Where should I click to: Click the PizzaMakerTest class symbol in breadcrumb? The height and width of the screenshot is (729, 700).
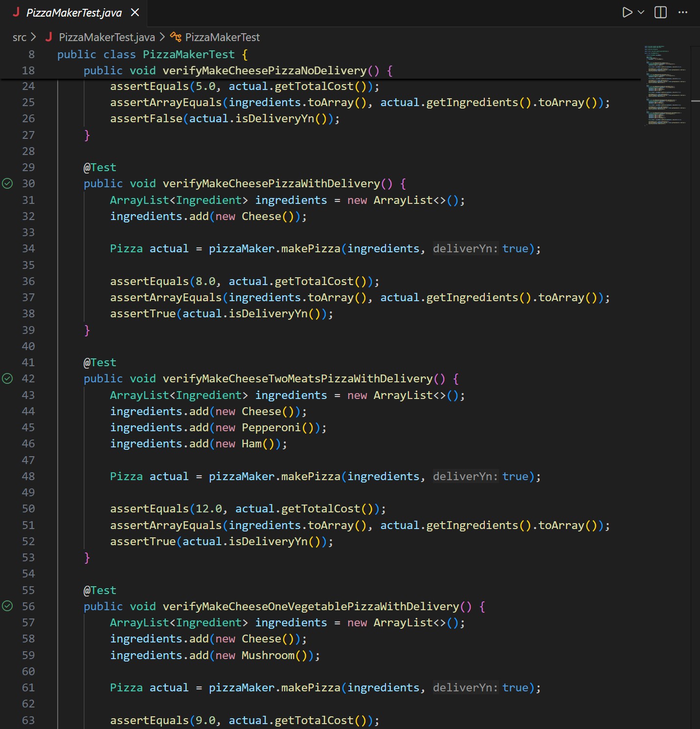click(x=223, y=37)
